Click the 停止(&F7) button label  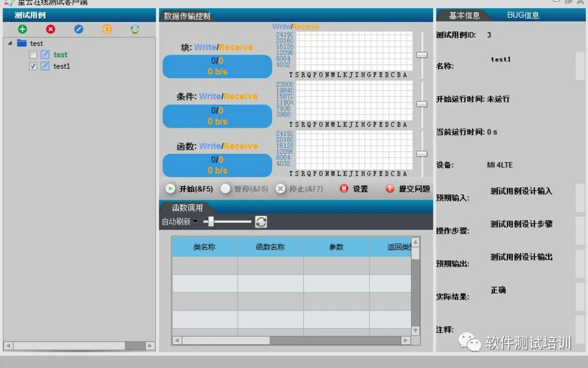(306, 189)
